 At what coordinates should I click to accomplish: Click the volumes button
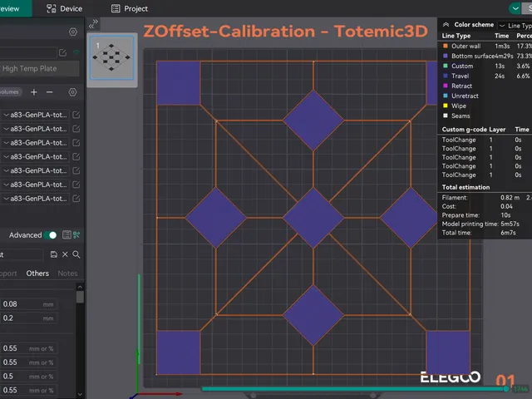11,92
